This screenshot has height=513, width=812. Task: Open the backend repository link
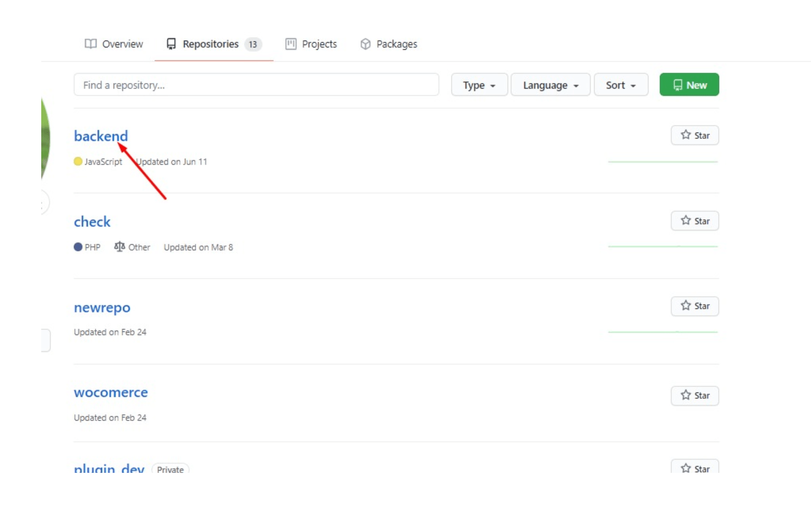click(100, 136)
